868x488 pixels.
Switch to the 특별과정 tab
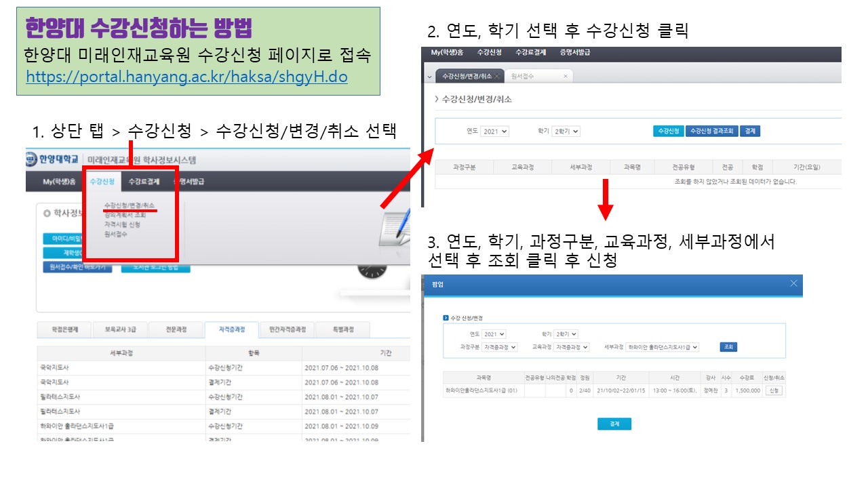[x=342, y=330]
